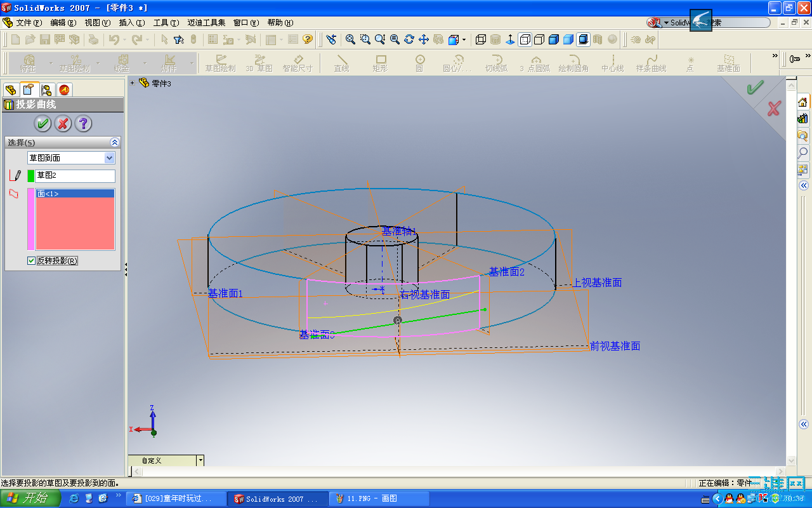Open the 工具(T) menu
Viewport: 812px width, 508px height.
point(166,22)
